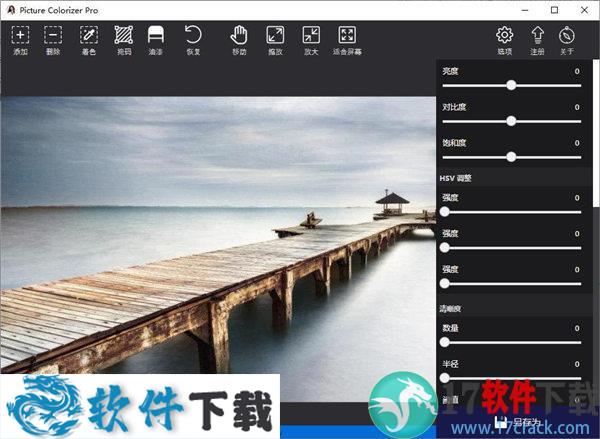The width and height of the screenshot is (600, 439).
Task: Click the 数量 (Amount) sharpness slider handle
Action: coord(444,342)
